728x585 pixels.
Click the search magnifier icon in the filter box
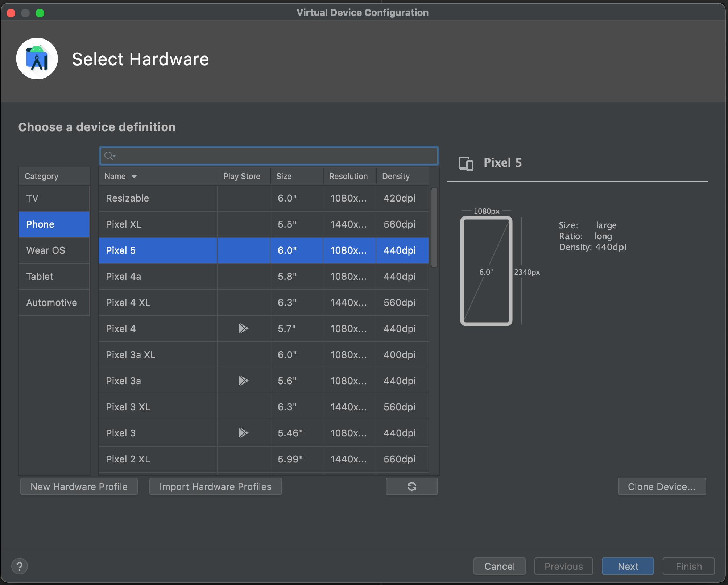pos(109,156)
